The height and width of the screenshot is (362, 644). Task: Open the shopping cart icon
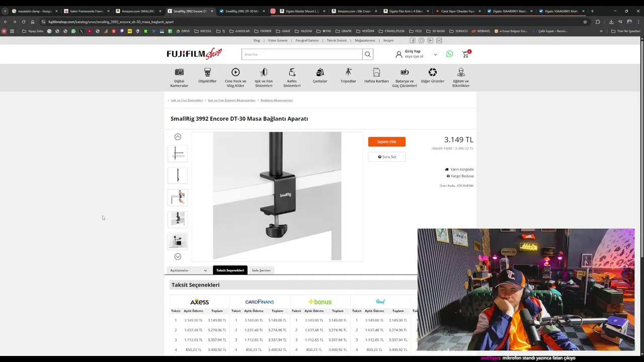pyautogui.click(x=465, y=54)
